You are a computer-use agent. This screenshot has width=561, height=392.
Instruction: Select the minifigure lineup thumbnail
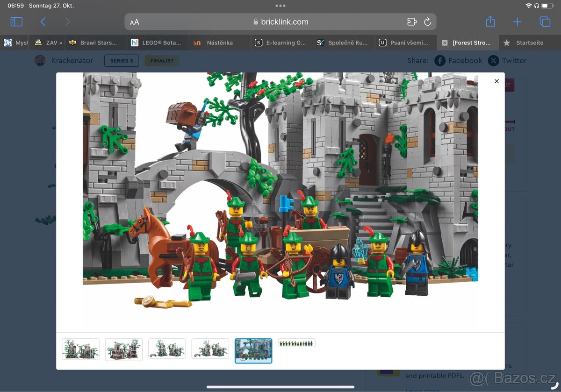pyautogui.click(x=296, y=342)
